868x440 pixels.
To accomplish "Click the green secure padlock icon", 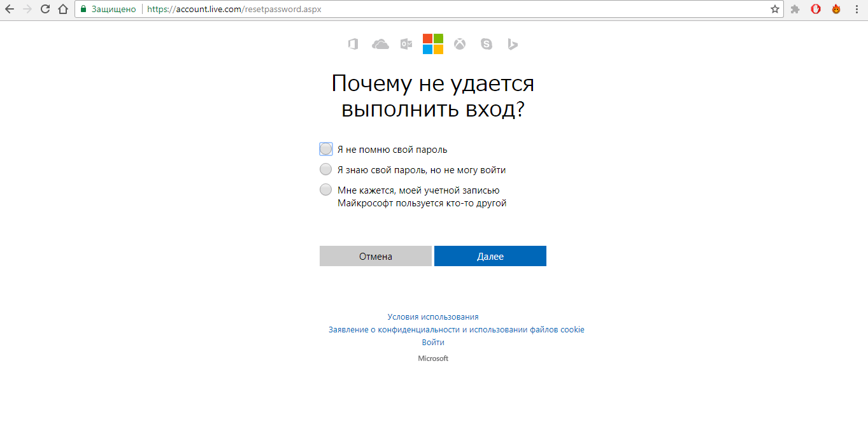I will [x=83, y=10].
